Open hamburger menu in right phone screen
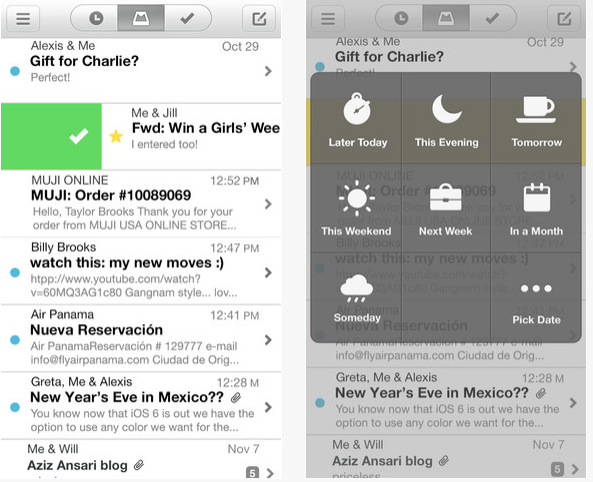 point(328,18)
